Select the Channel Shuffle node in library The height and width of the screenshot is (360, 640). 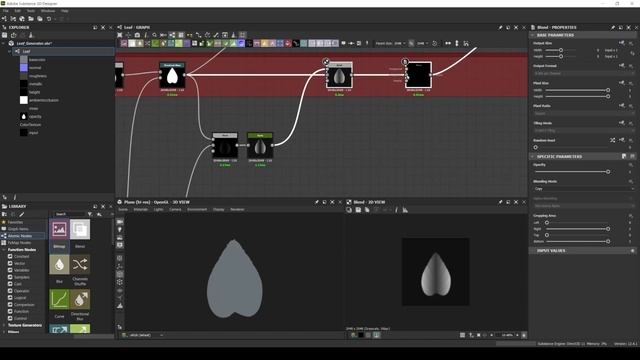[x=80, y=264]
